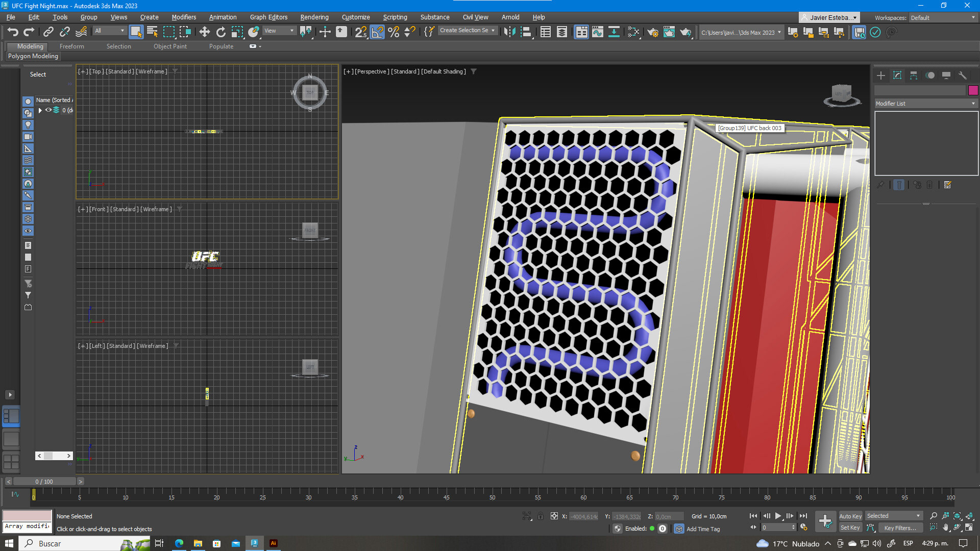This screenshot has width=980, height=551.
Task: Select the Move transform tool
Action: [204, 32]
